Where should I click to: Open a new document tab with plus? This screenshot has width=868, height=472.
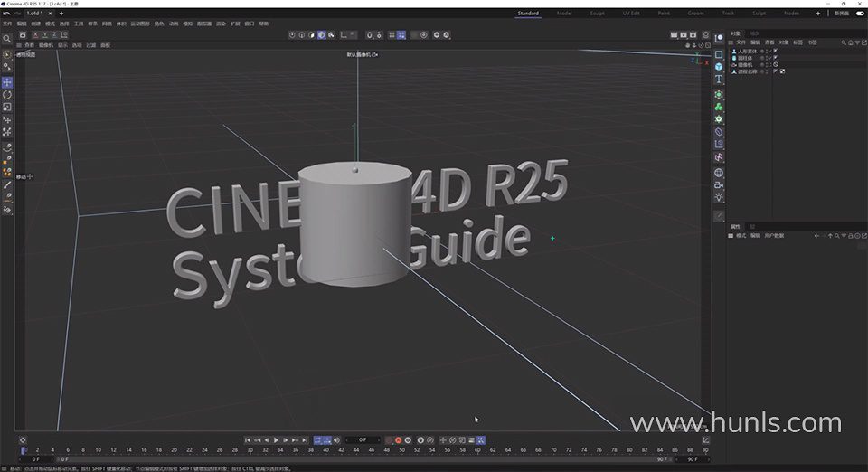click(x=61, y=14)
